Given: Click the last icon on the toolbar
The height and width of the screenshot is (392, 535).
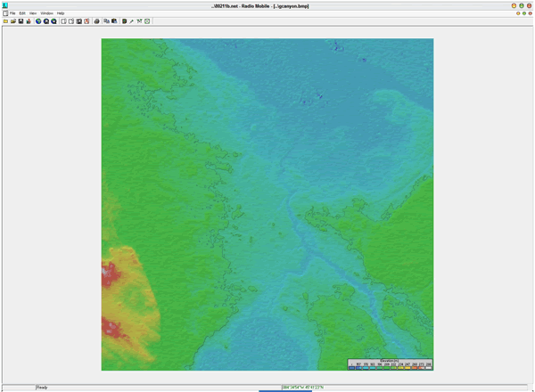Looking at the screenshot, I should 147,20.
